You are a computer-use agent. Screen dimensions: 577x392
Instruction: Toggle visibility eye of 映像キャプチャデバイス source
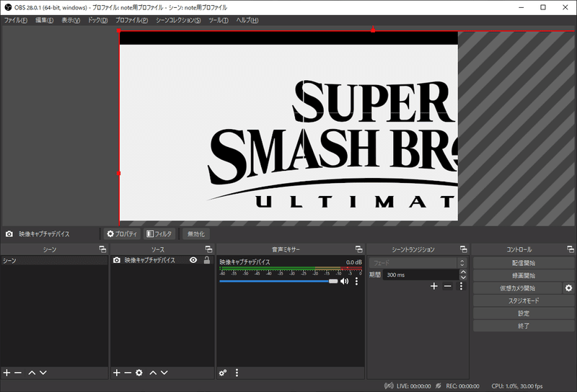pyautogui.click(x=193, y=260)
